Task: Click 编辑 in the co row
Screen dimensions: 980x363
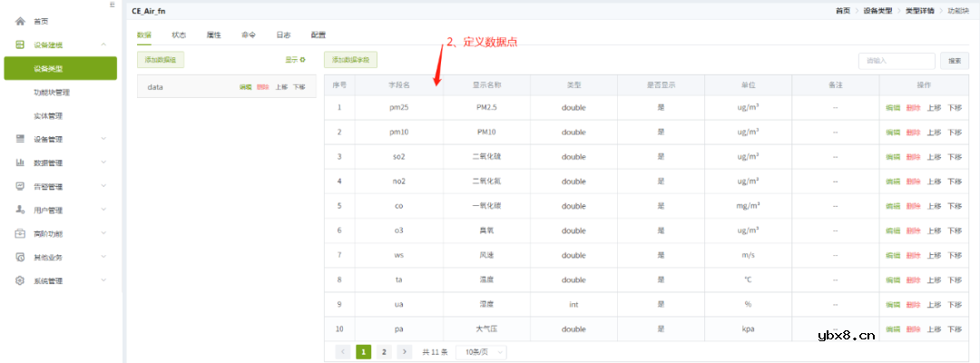Action: [893, 206]
